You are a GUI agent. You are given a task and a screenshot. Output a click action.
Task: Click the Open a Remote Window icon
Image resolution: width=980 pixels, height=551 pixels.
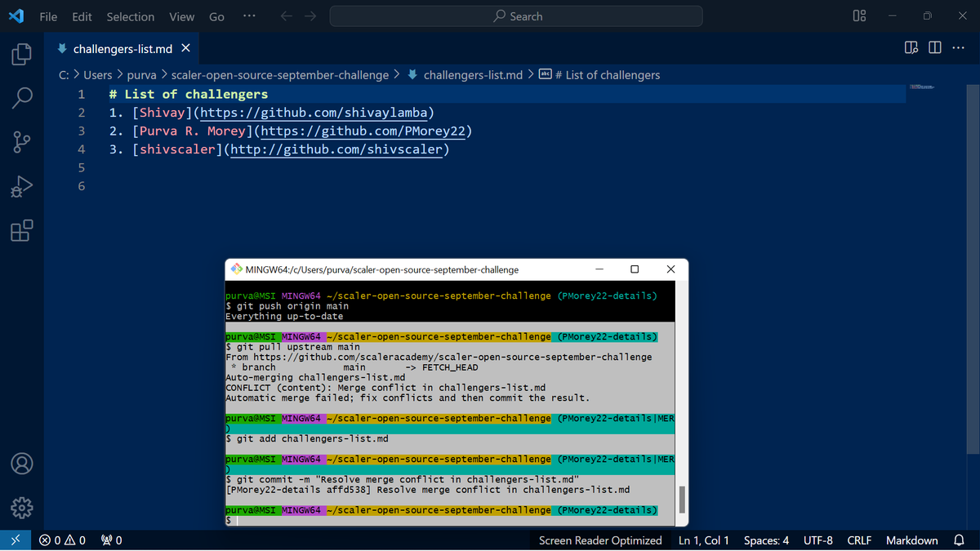tap(15, 540)
